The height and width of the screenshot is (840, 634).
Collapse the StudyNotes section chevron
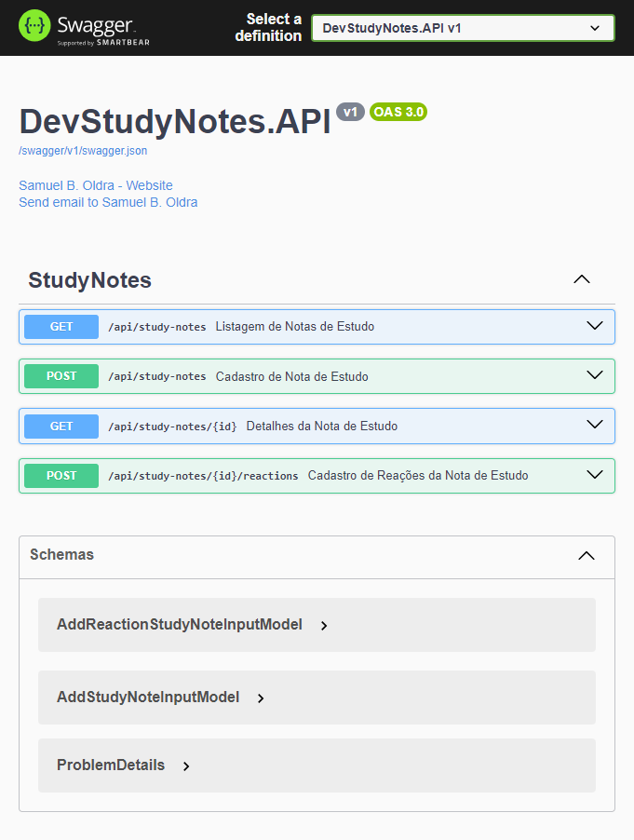(582, 279)
